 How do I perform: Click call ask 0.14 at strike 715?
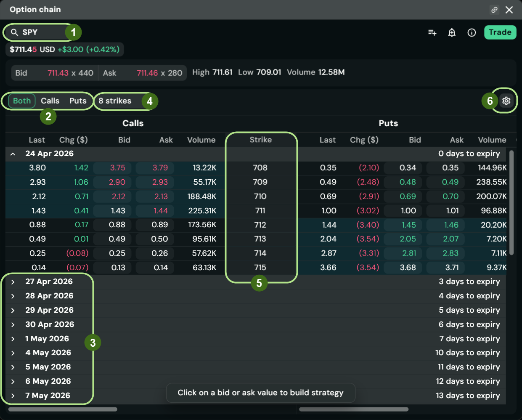pos(155,268)
